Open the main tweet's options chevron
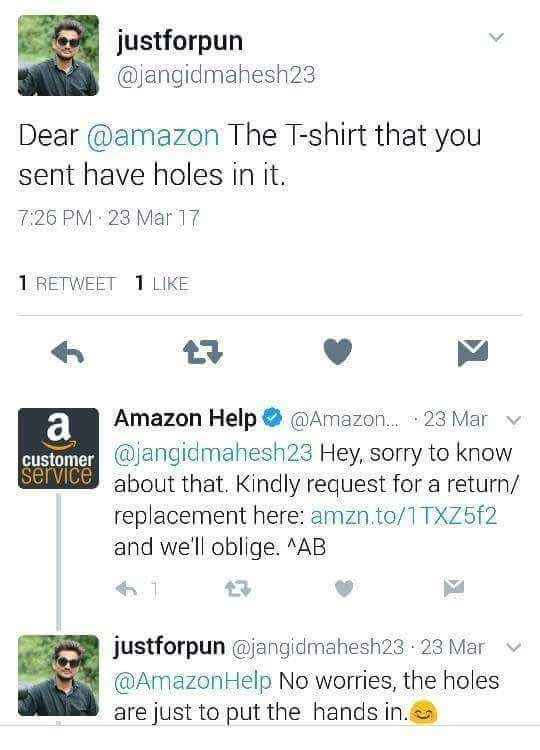This screenshot has height=750, width=540. point(497,37)
